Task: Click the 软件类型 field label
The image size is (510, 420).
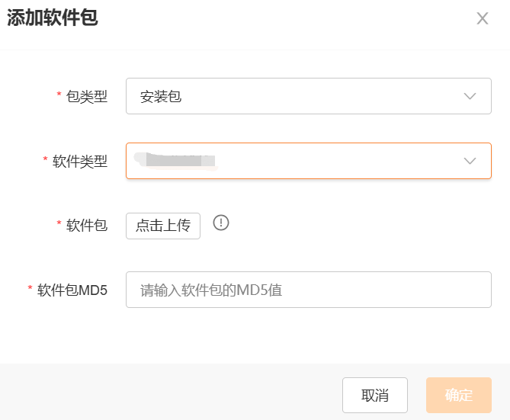Action: pyautogui.click(x=80, y=161)
